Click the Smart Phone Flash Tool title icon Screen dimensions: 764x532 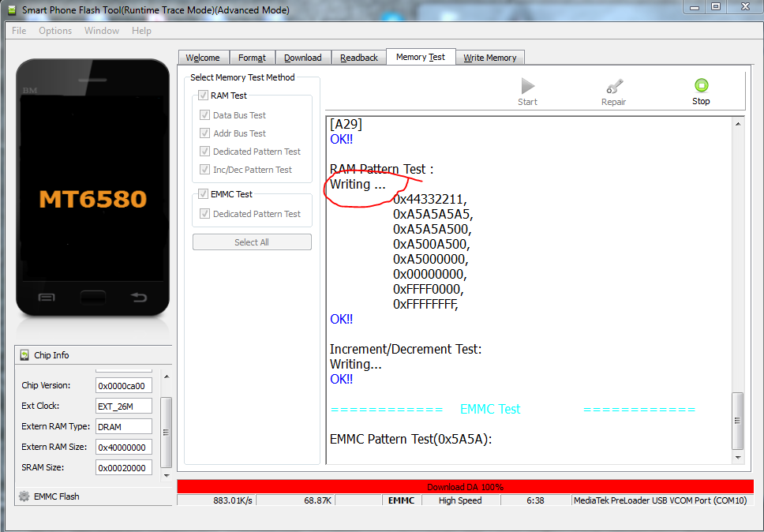click(12, 9)
